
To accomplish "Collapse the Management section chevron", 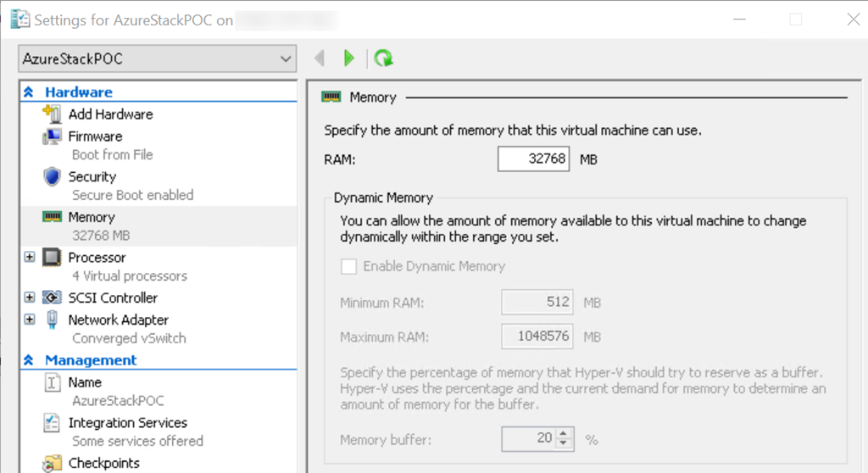I will 29,360.
